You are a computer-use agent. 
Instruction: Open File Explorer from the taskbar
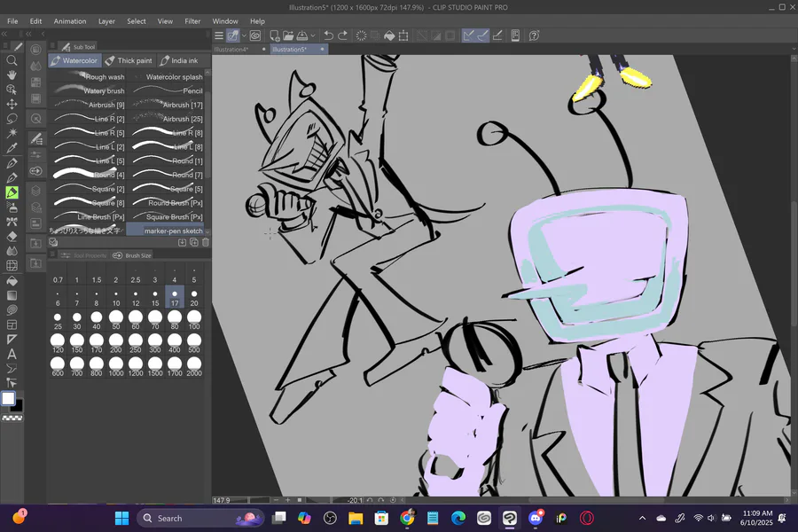tap(356, 518)
